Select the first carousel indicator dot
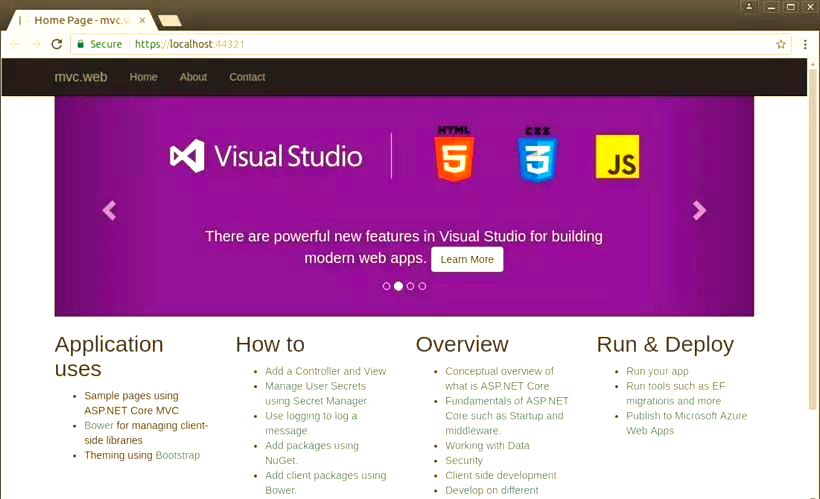 point(386,286)
